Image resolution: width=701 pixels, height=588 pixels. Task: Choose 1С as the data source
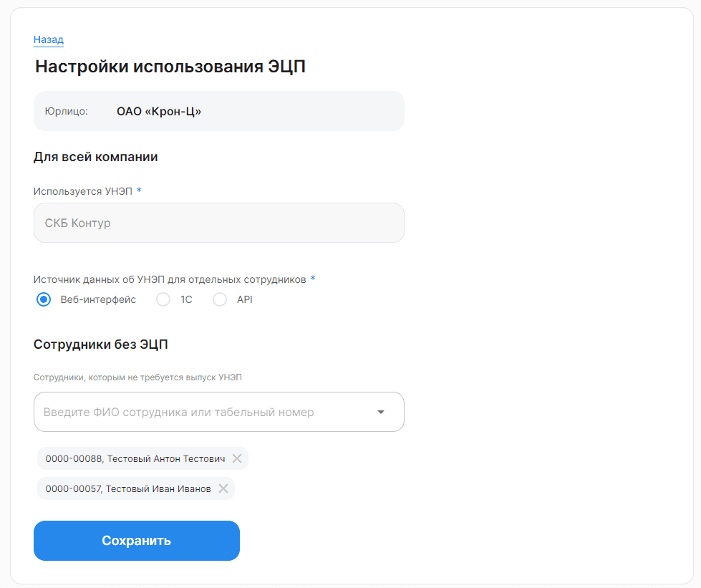point(163,299)
